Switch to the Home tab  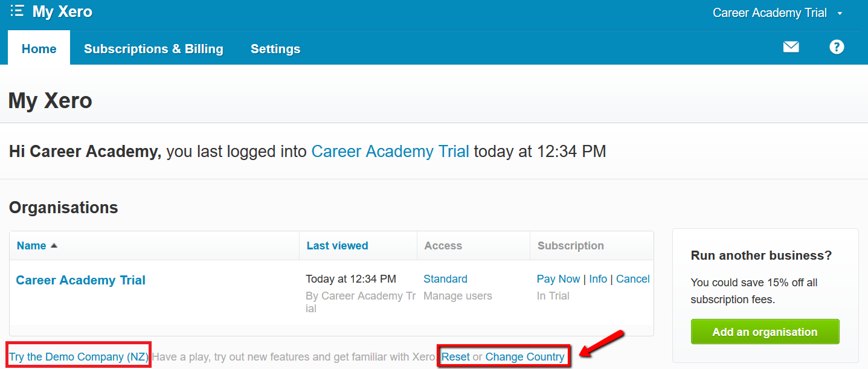pos(39,49)
